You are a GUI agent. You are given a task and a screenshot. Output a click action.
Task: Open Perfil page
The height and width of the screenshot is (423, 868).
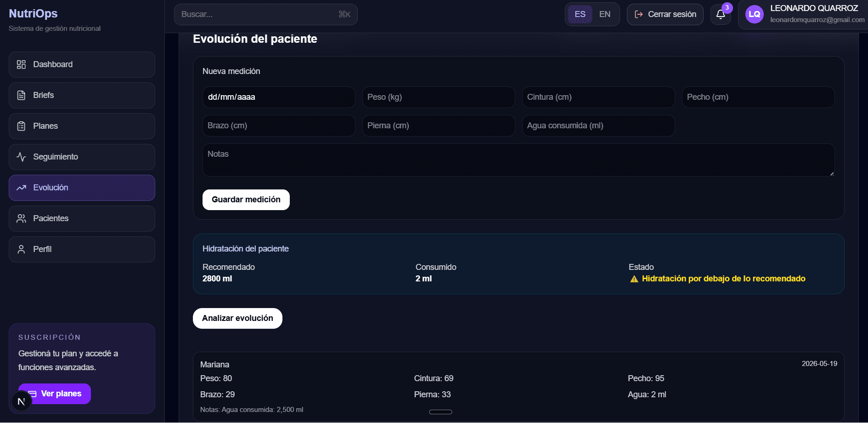click(82, 249)
